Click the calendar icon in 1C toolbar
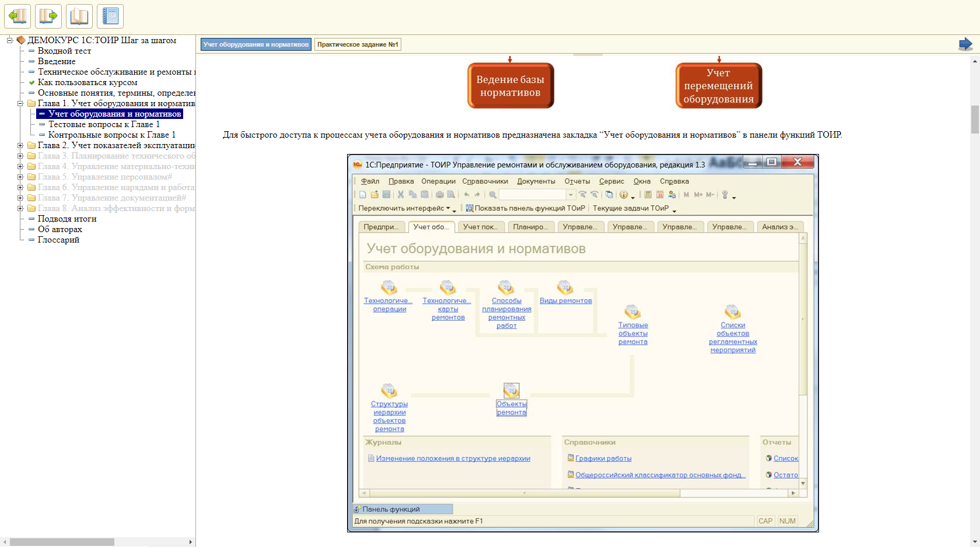The width and height of the screenshot is (980, 547). (660, 195)
